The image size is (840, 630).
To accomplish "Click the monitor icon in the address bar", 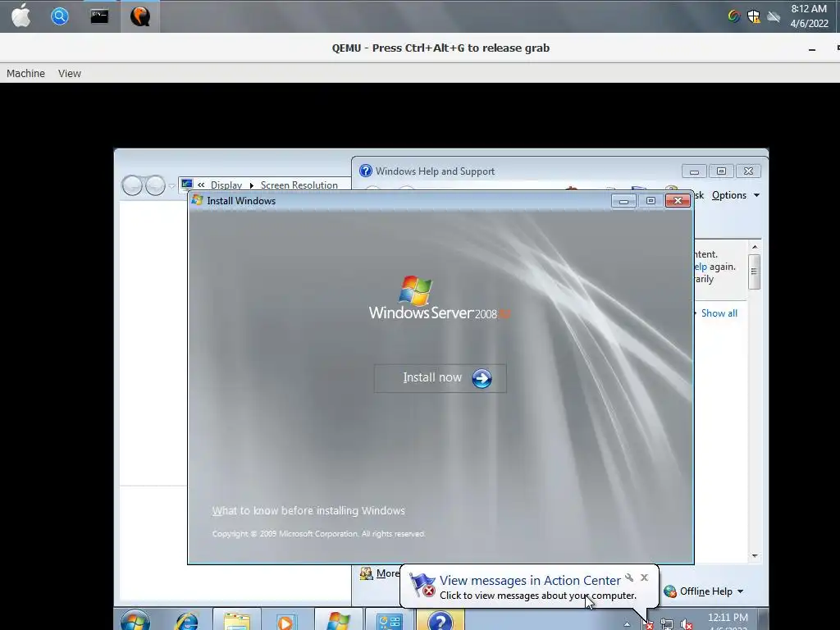I will (186, 185).
